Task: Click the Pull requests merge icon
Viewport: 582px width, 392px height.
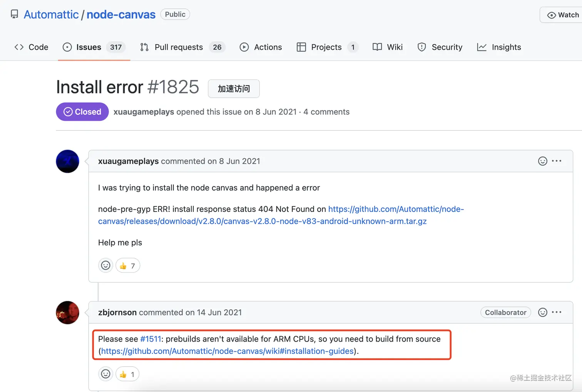Action: point(144,47)
